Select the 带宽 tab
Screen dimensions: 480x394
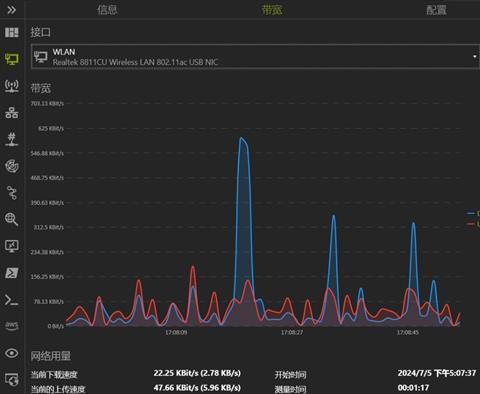click(272, 10)
